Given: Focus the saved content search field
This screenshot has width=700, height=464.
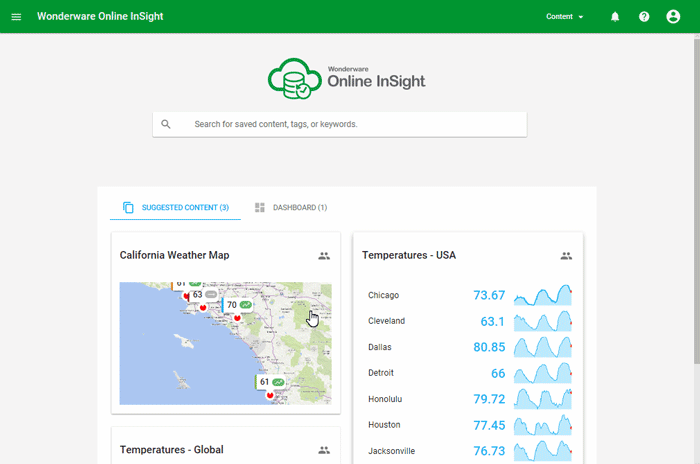Looking at the screenshot, I should [339, 124].
